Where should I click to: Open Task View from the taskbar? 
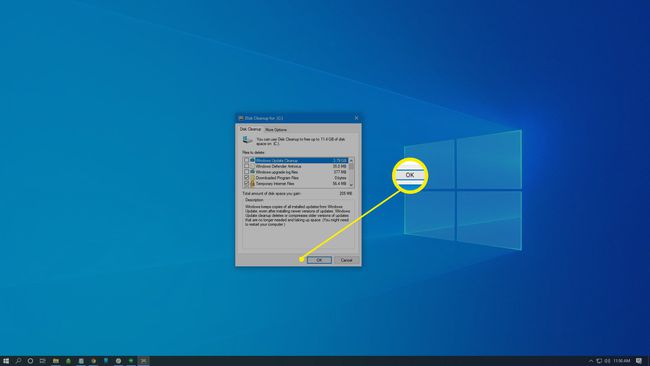42,361
